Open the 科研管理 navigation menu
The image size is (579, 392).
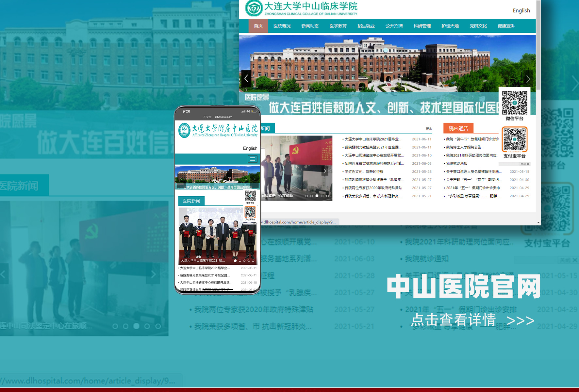(x=422, y=26)
